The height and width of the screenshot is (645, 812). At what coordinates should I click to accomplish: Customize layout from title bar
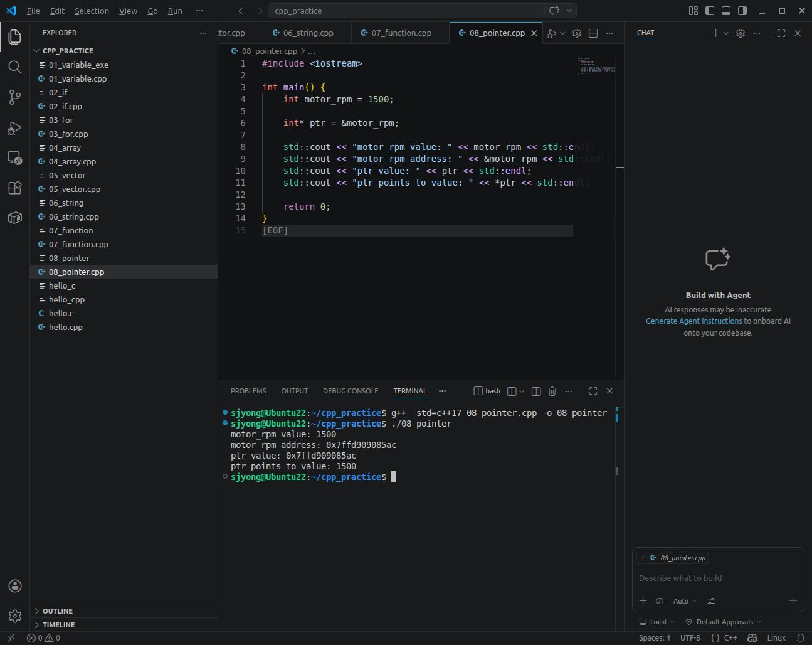pos(693,11)
